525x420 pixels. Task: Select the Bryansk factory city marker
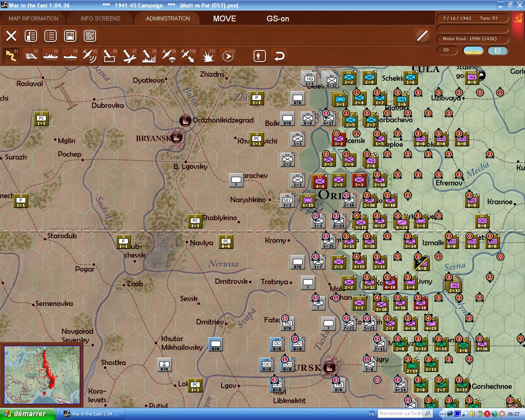coord(176,138)
